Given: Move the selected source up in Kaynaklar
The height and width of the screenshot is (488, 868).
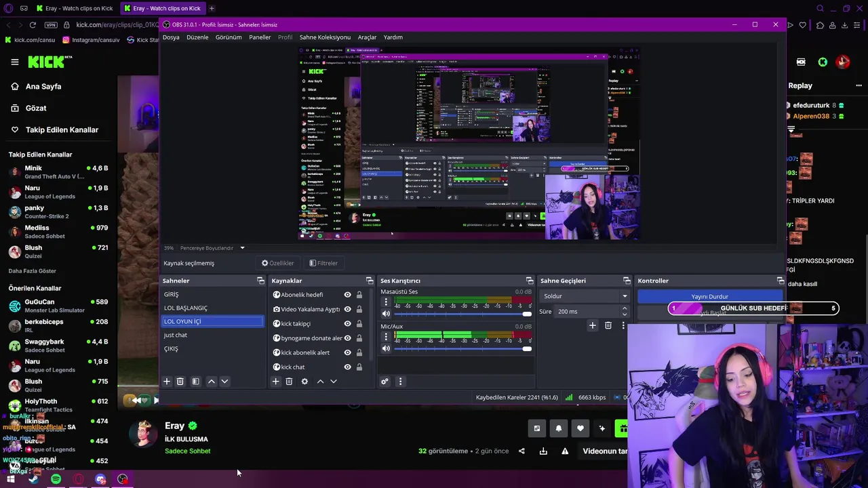Looking at the screenshot, I should [321, 382].
